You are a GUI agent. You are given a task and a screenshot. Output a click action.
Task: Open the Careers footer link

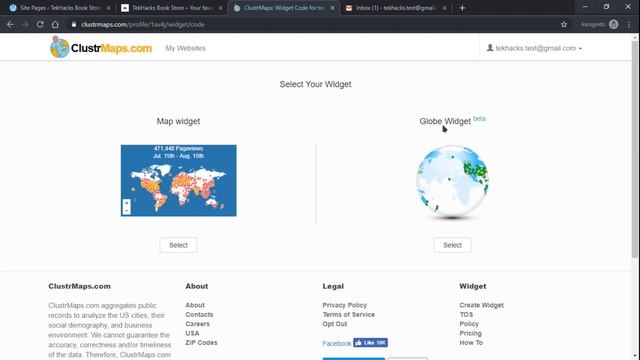(198, 324)
